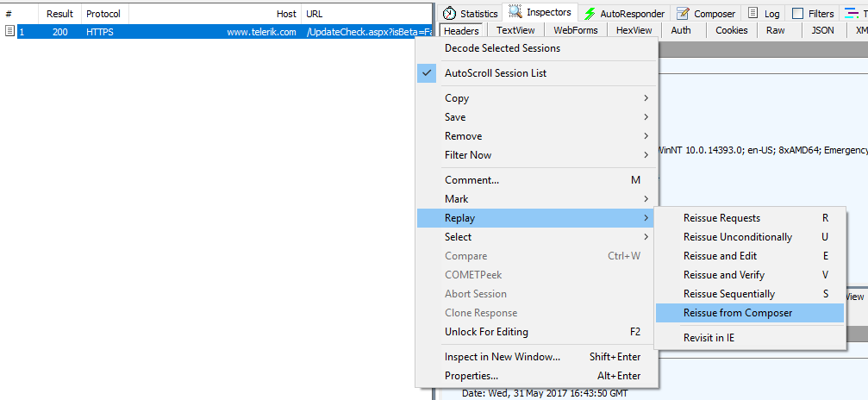Click Unlock For Editing menu entry
The image size is (868, 400).
pos(486,332)
